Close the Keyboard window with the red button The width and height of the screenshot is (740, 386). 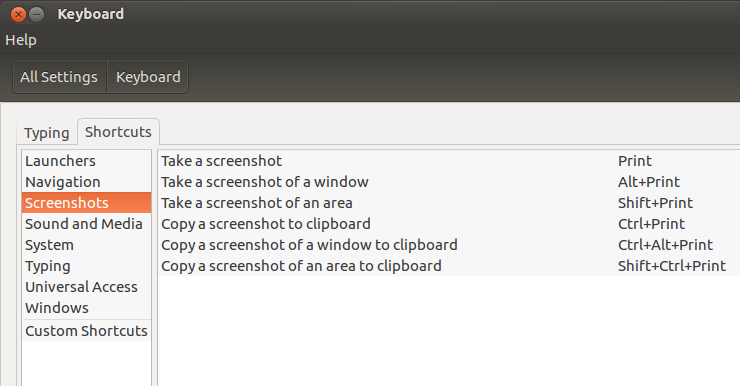tap(18, 15)
